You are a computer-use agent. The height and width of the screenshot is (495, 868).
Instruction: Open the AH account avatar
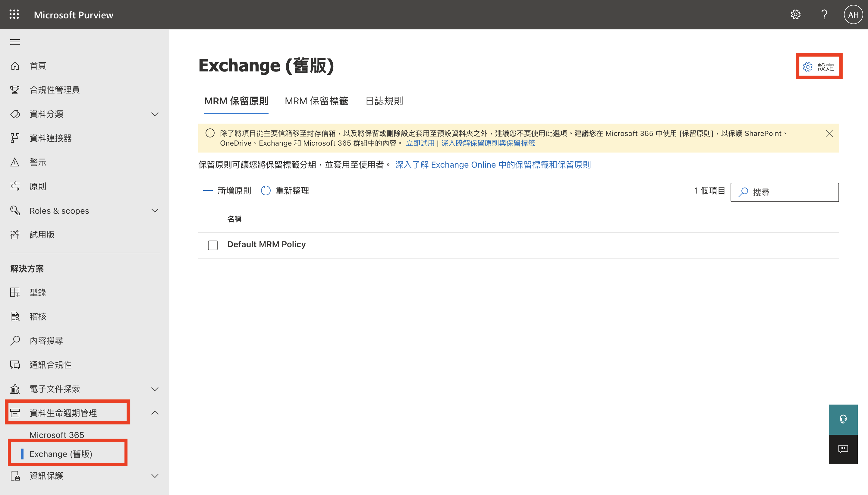(853, 14)
